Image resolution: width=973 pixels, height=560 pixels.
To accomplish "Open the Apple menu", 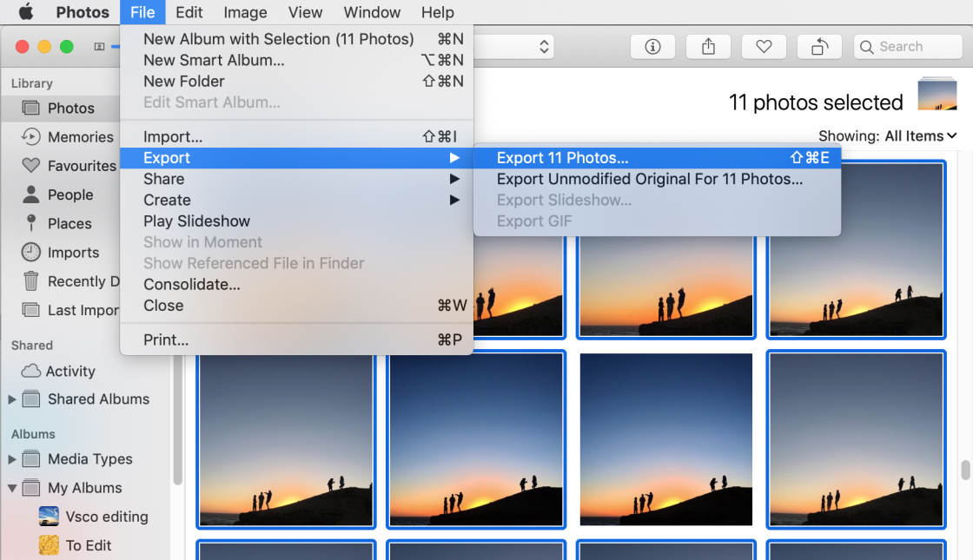I will 25,12.
